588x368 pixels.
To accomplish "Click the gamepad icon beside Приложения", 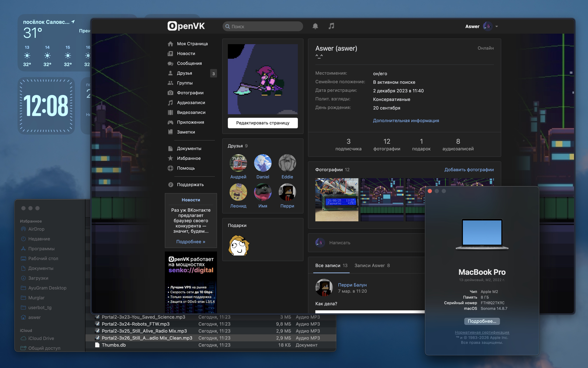I will [170, 122].
